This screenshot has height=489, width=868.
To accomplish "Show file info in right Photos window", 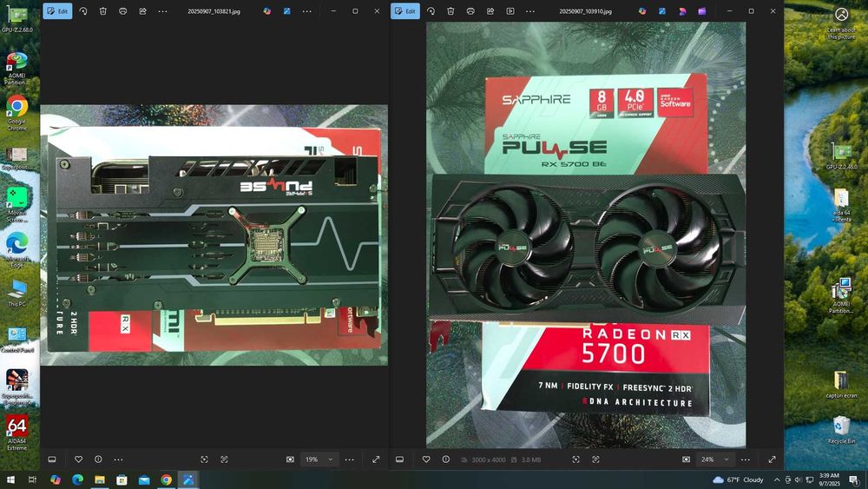I will click(446, 459).
